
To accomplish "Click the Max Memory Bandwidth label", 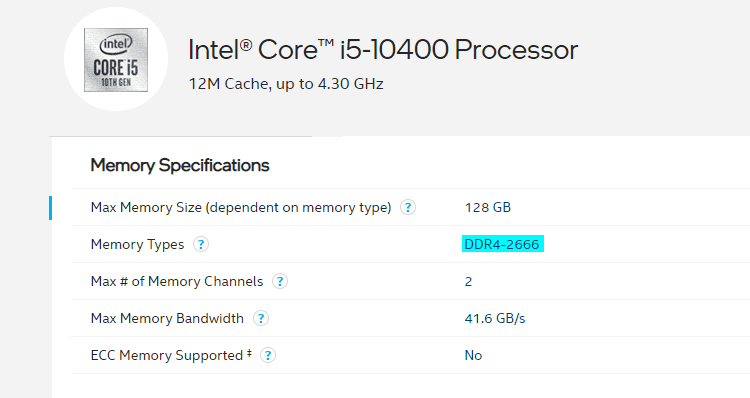I will pyautogui.click(x=167, y=319).
